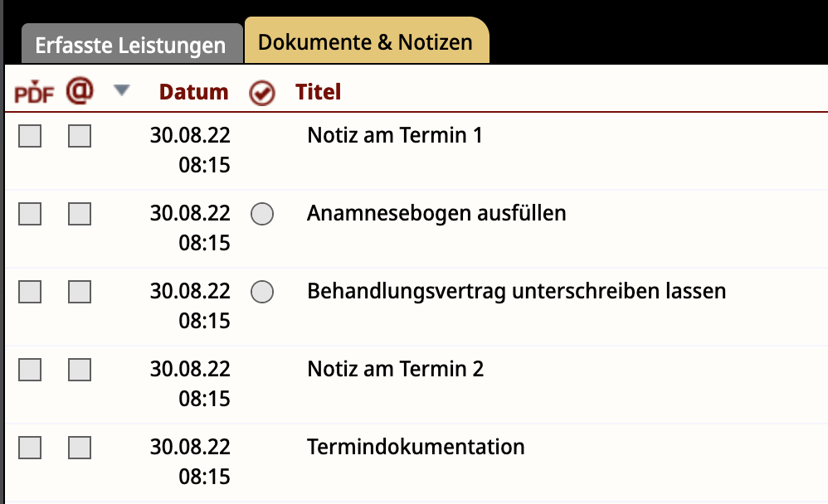828x504 pixels.
Task: Sort by the Datum column header
Action: coord(194,92)
